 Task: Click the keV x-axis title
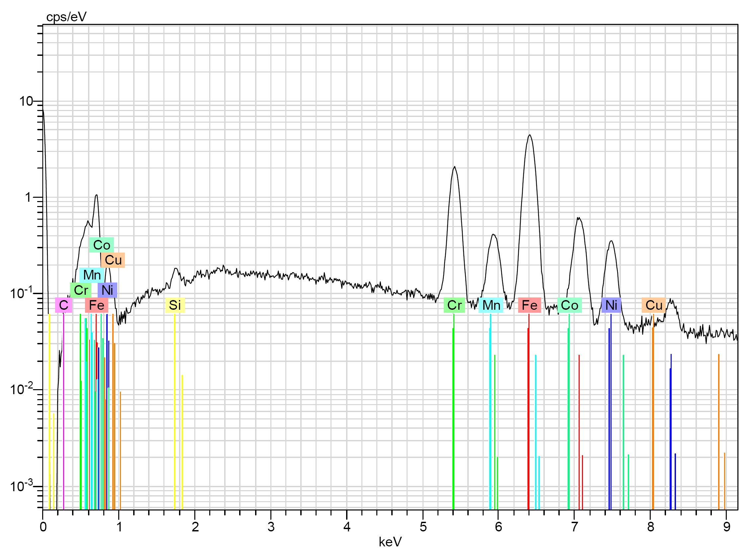390,542
